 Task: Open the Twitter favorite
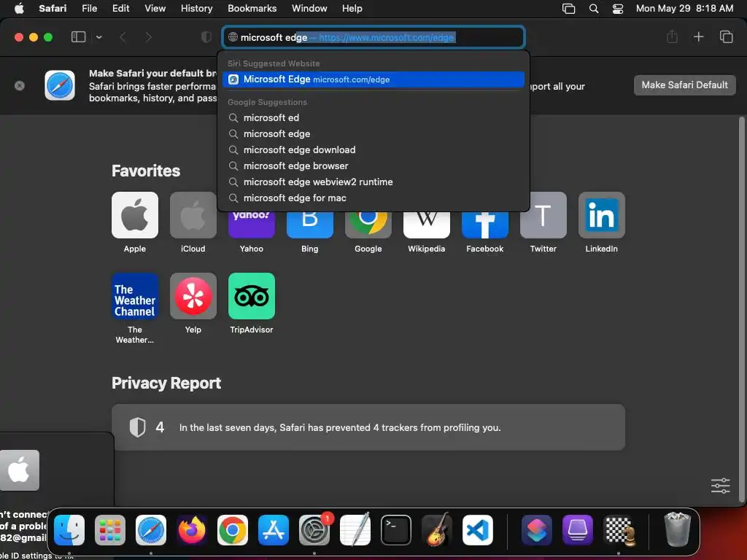(543, 215)
